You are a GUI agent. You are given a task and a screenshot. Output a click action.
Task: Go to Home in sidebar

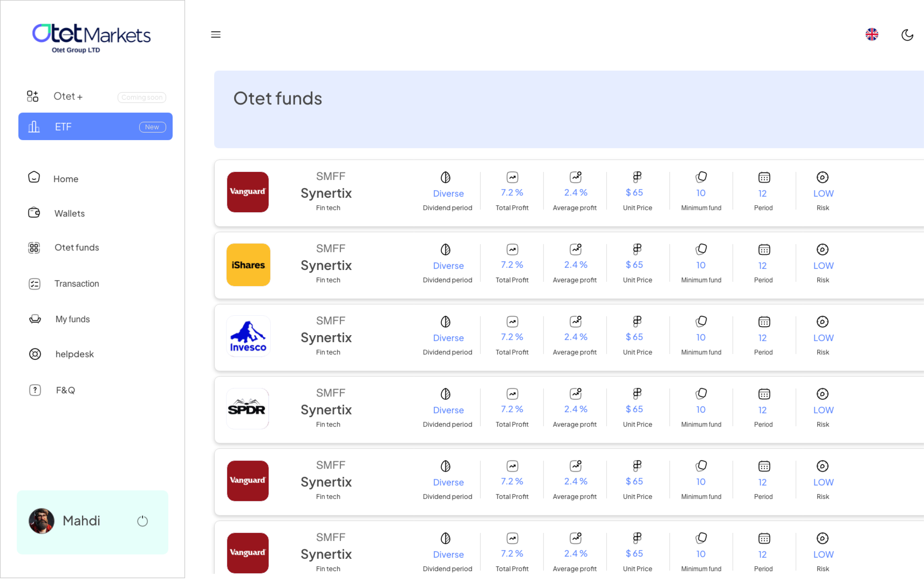[x=66, y=179]
